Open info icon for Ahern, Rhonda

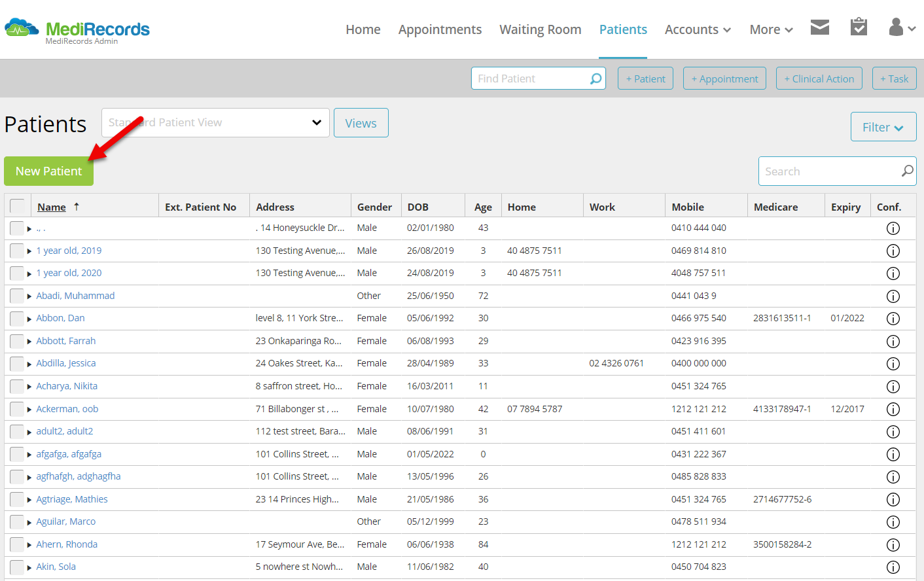pyautogui.click(x=893, y=544)
